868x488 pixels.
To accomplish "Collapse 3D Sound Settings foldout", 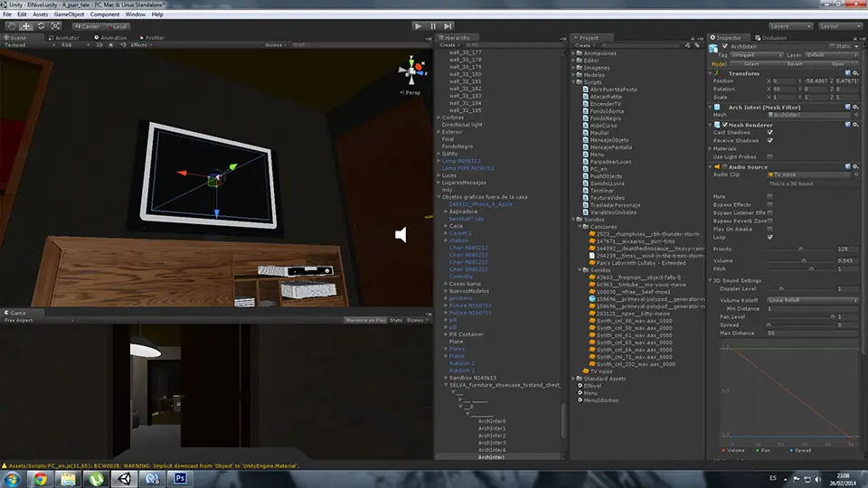I will 711,280.
